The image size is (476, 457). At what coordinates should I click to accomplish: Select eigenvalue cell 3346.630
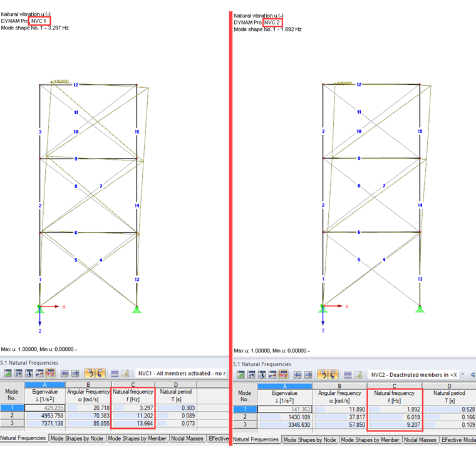coord(285,424)
